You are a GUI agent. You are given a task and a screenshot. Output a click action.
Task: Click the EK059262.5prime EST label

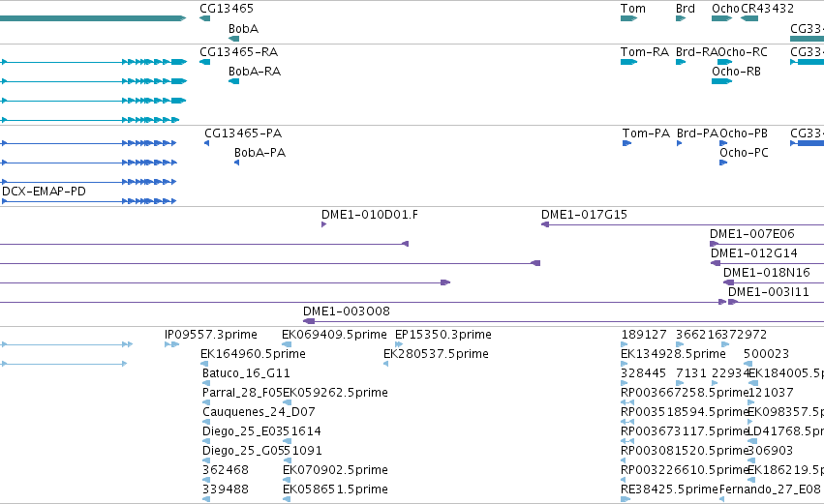335,393
